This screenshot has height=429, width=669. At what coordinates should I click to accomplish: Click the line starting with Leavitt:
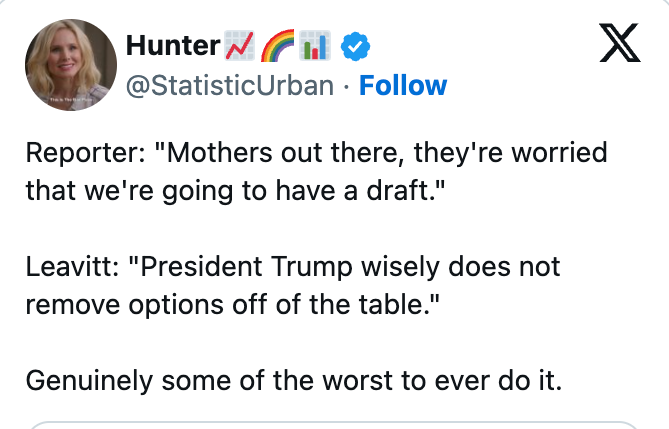point(293,267)
